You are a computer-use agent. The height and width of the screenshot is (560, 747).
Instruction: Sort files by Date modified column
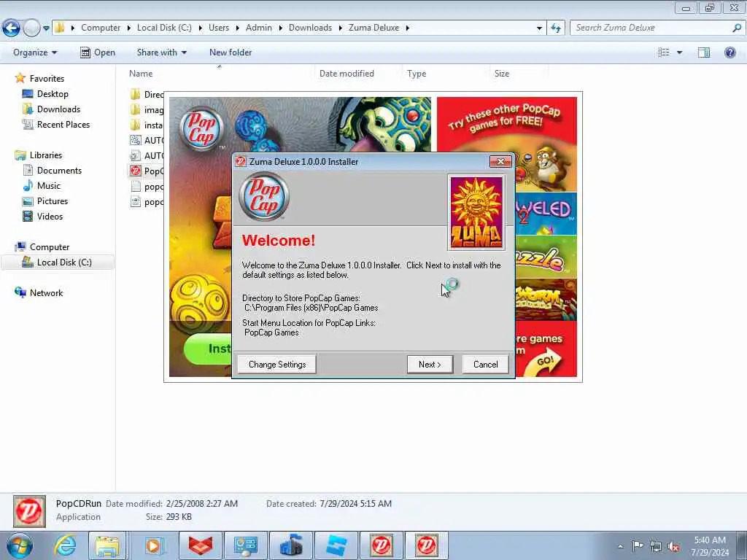[347, 74]
